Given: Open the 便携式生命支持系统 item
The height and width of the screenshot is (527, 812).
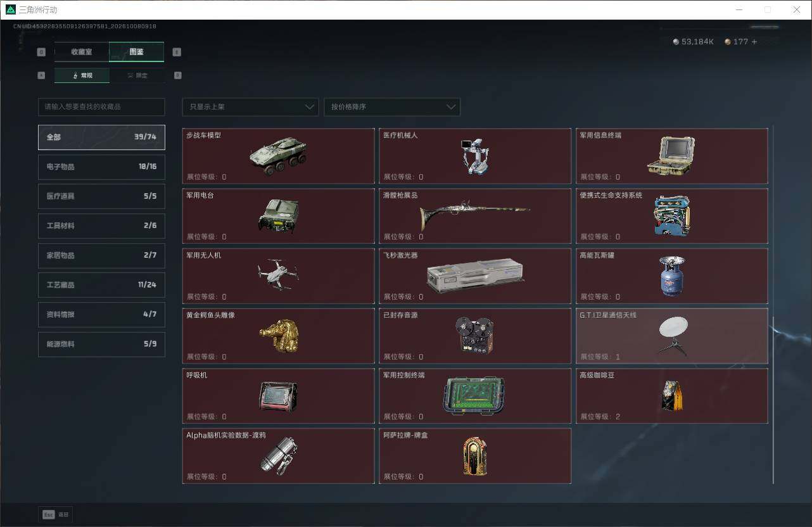Looking at the screenshot, I should point(672,216).
